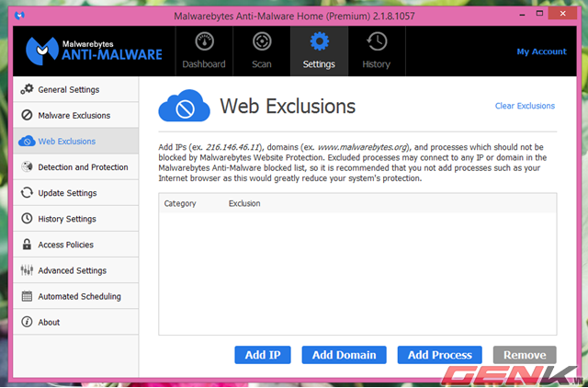Click the Web Exclusions cloud sidebar icon
Viewport: 588px width, 388px height.
point(27,141)
